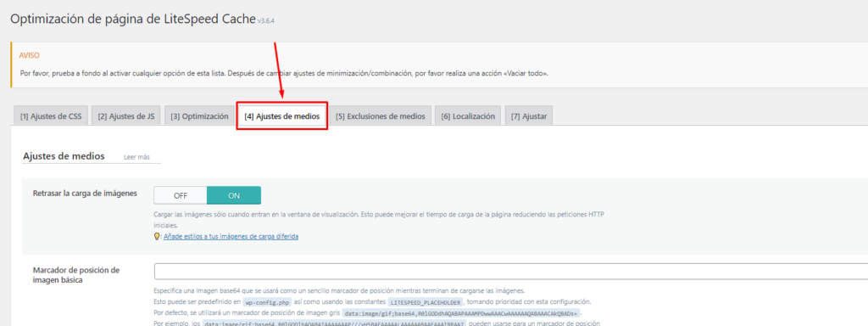
Task: Open the [1] Ajustes de CSS tab
Action: 50,115
